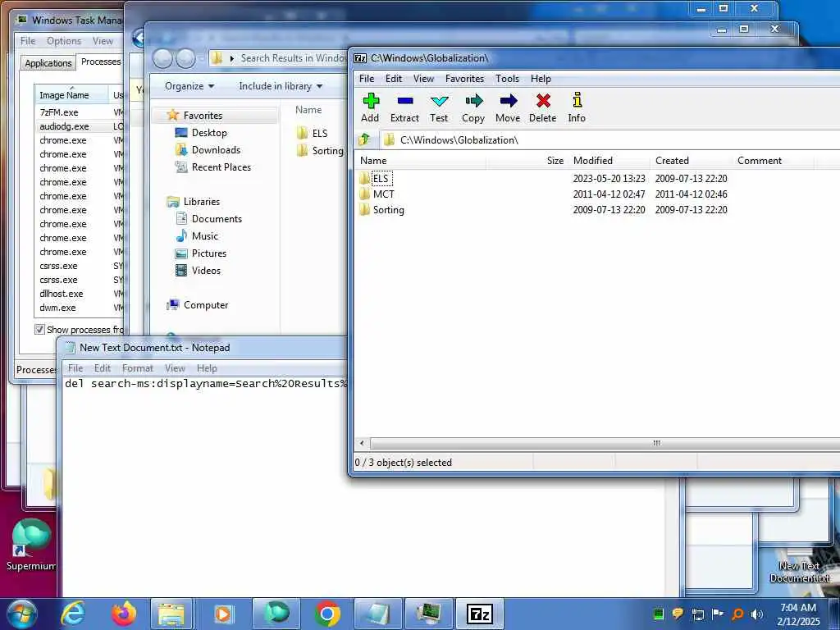Click the red Delete icon in 7-Zip
Viewport: 840px width, 630px height.
[x=543, y=101]
